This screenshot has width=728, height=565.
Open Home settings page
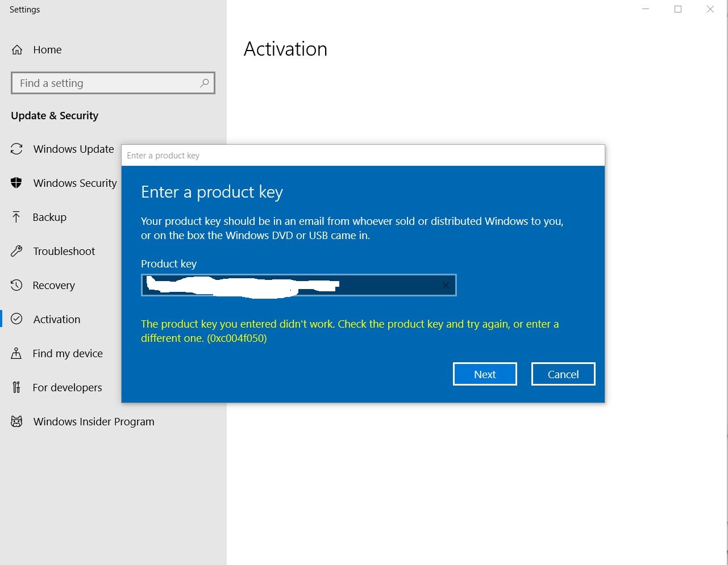47,50
